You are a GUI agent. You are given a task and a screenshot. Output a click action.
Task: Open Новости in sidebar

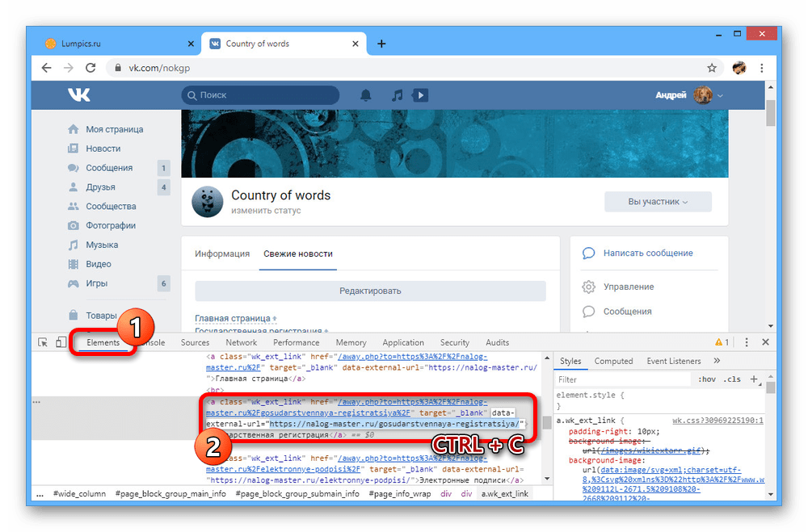coord(103,149)
